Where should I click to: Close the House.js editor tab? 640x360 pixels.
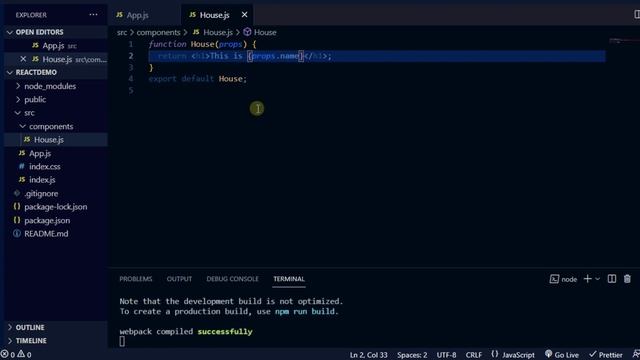tap(244, 15)
